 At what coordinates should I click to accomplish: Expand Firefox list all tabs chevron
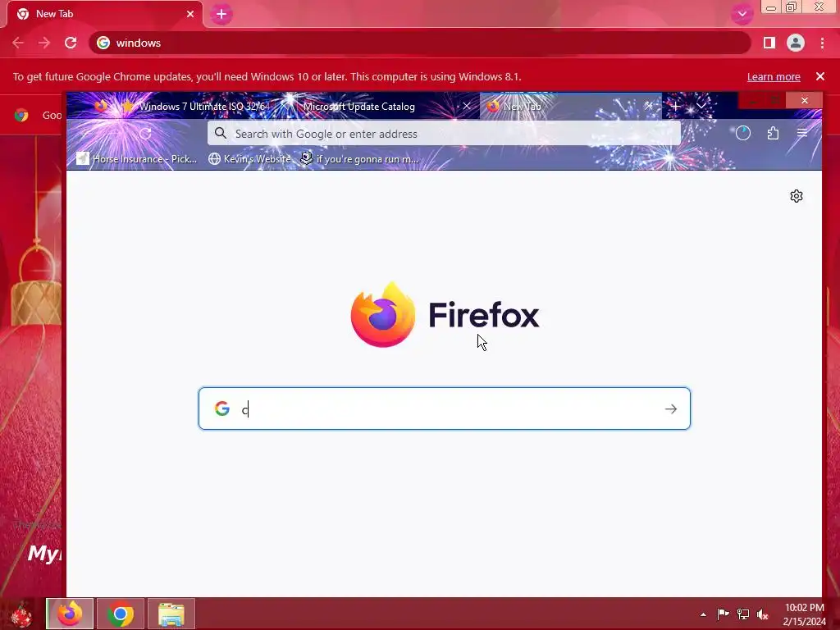pos(701,106)
